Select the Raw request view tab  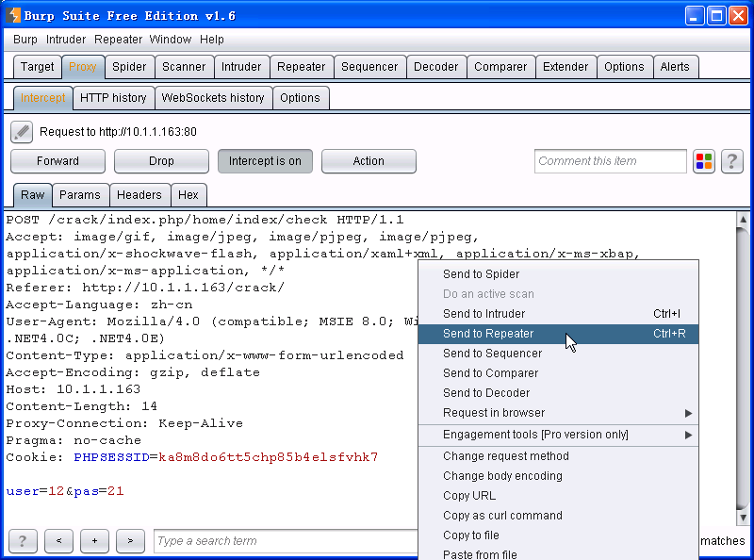[x=33, y=195]
